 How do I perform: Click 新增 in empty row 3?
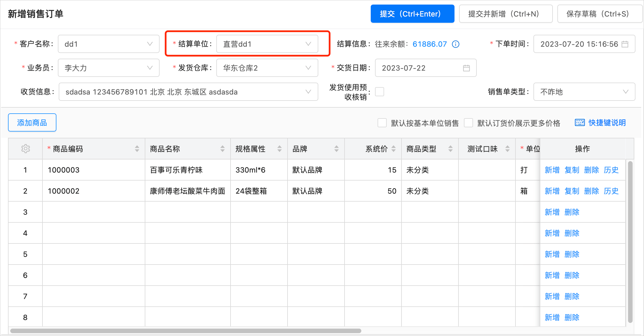[552, 212]
